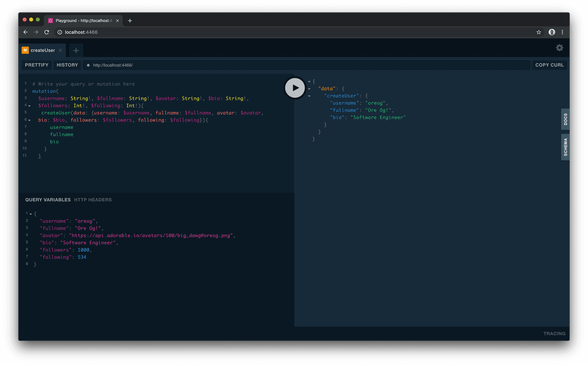Screen dimensions: 588x365
Task: Open the browser profile avatar
Action: pyautogui.click(x=552, y=32)
